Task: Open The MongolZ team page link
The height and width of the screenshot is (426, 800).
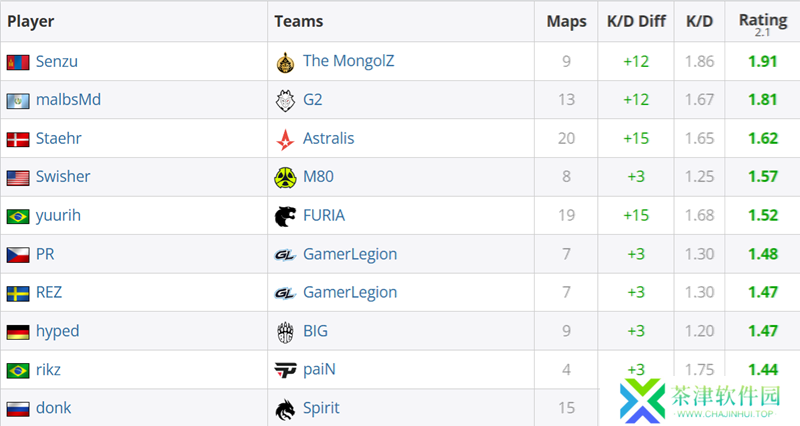Action: pyautogui.click(x=348, y=61)
